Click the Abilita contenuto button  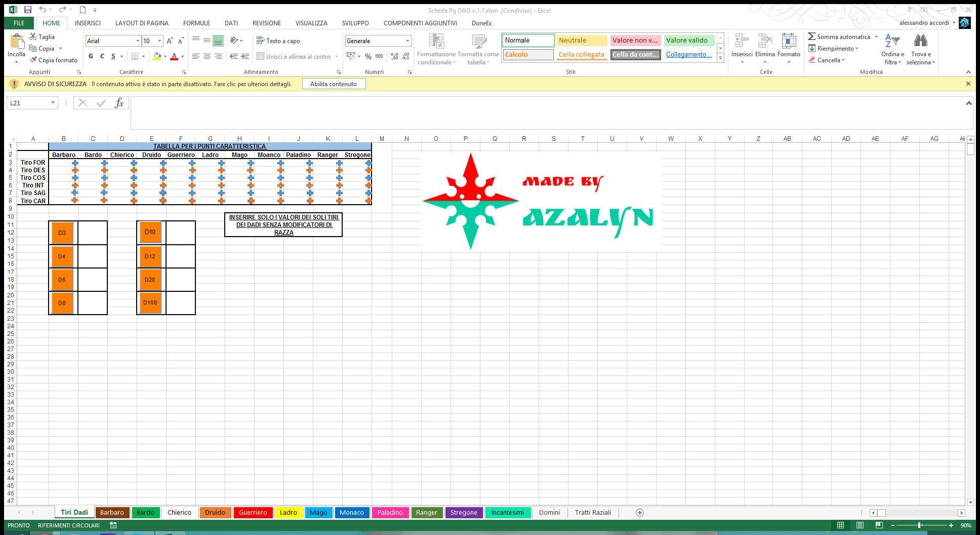point(334,84)
